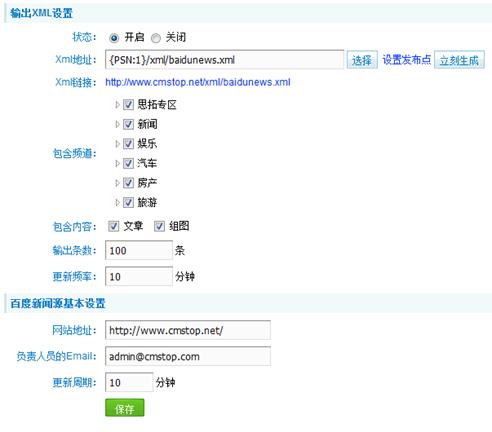Viewport: 492px width, 432px height.
Task: Click the 输出条数 field showing 100
Action: (139, 250)
